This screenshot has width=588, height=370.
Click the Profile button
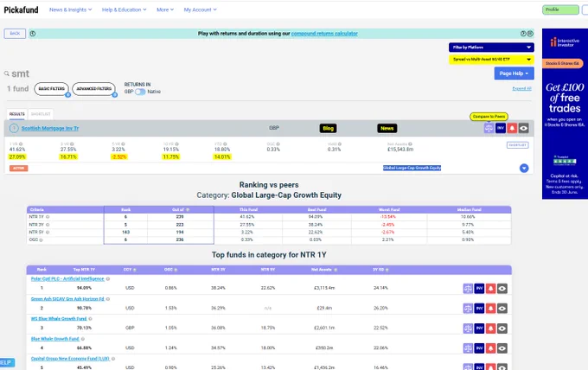(x=560, y=10)
